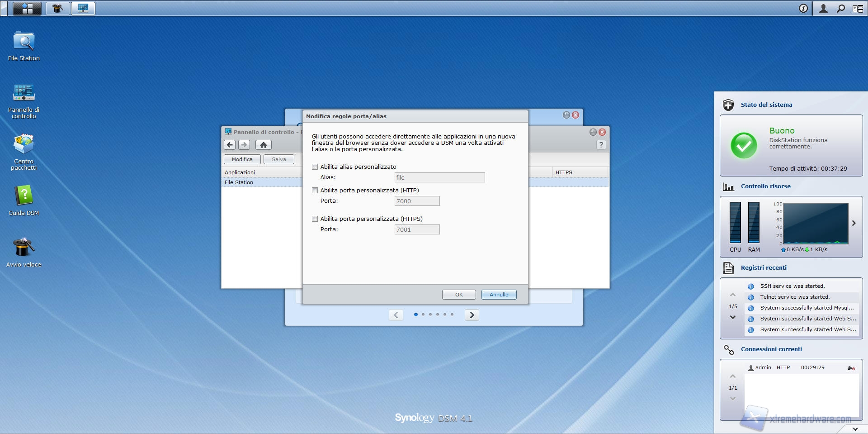Viewport: 868px width, 434px height.
Task: Open Pannello di controllo desktop icon
Action: coord(24,93)
